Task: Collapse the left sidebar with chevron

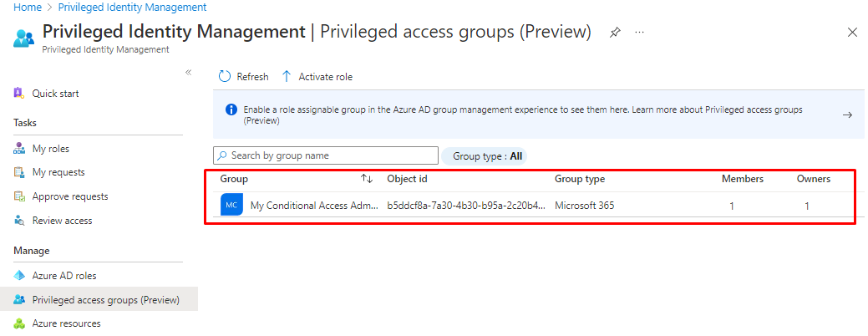Action: pos(188,73)
